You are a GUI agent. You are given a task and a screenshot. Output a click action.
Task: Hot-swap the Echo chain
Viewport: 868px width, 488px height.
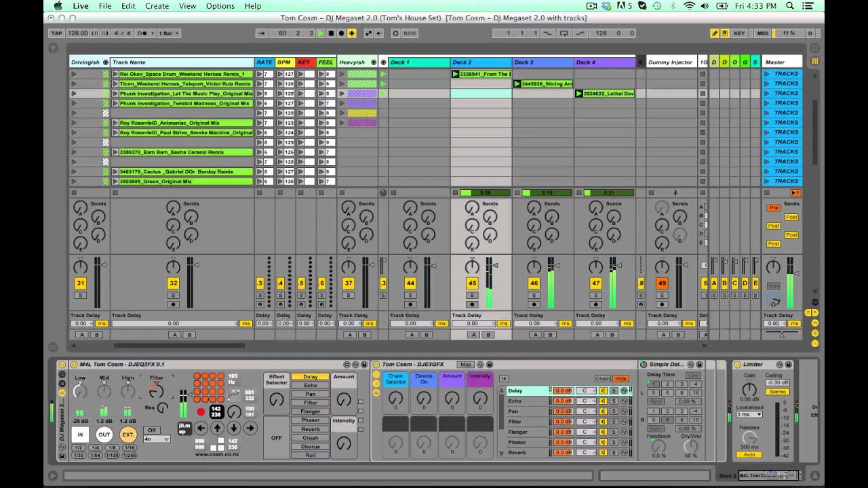pyautogui.click(x=624, y=401)
